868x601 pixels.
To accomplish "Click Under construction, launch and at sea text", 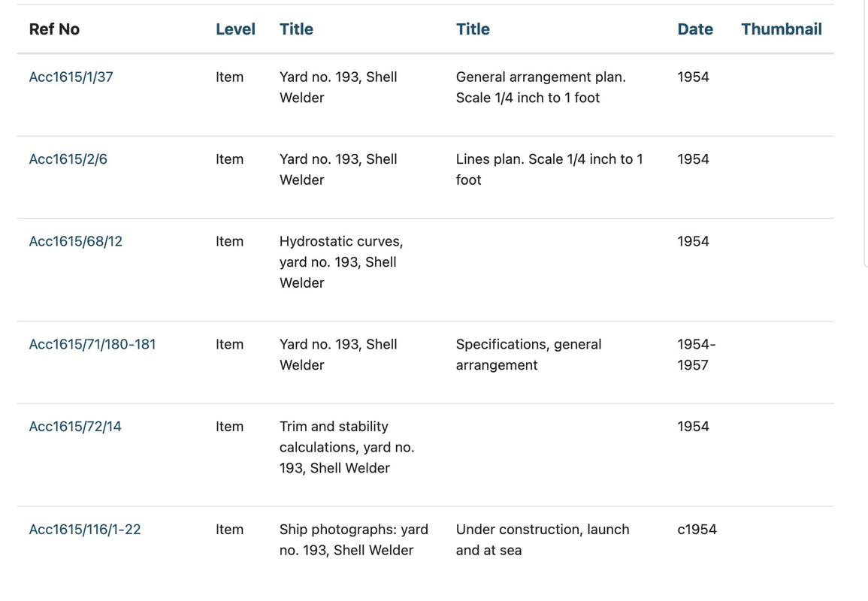I will pyautogui.click(x=541, y=539).
